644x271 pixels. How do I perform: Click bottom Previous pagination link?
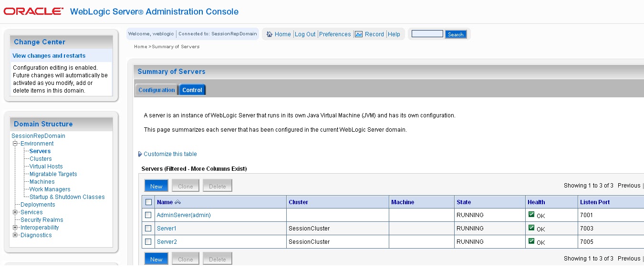[629, 259]
